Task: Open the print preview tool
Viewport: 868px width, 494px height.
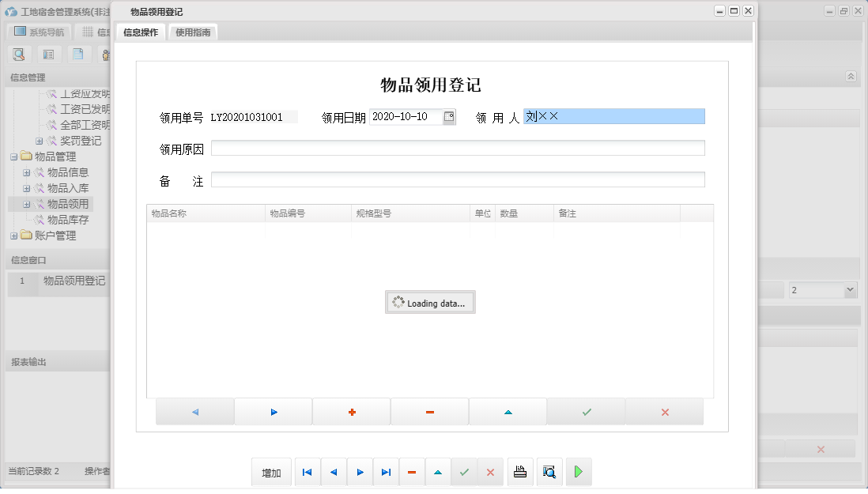Action: pyautogui.click(x=548, y=472)
